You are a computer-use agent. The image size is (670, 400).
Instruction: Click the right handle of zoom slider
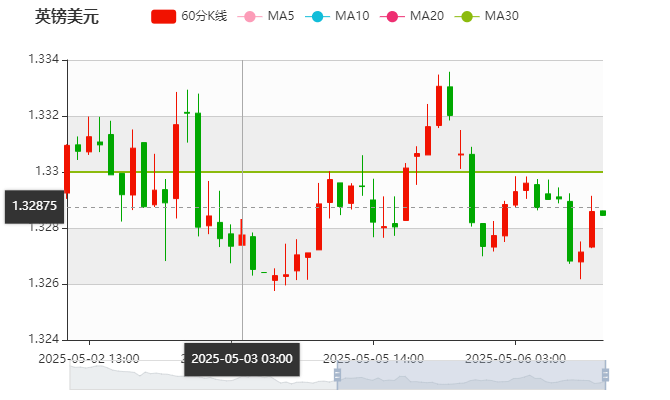coord(606,374)
